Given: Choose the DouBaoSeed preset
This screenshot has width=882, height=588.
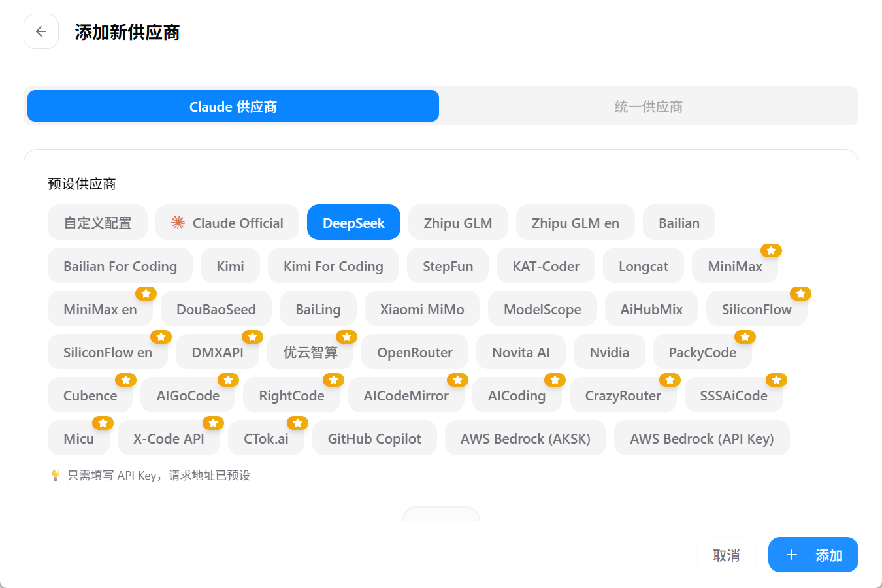Looking at the screenshot, I should [x=216, y=309].
